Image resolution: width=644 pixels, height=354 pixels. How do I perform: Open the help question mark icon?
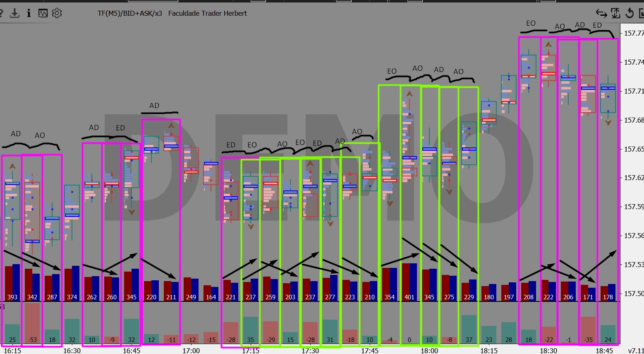[1, 13]
